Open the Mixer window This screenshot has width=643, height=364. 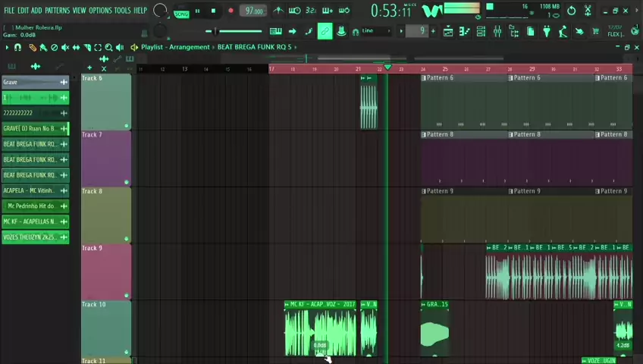pyautogui.click(x=497, y=31)
